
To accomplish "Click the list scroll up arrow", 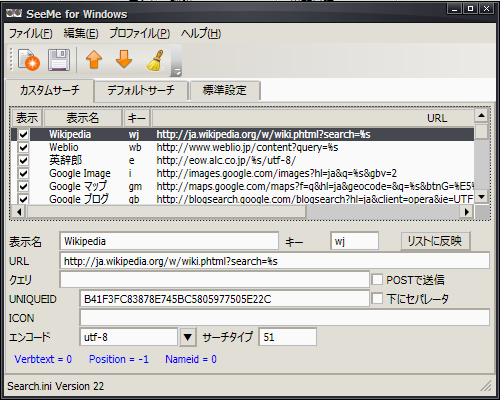I will coord(481,115).
